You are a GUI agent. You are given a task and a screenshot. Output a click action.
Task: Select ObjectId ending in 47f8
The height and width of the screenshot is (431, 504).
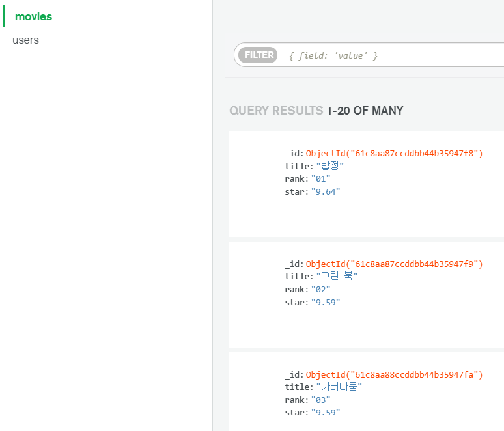(x=394, y=153)
